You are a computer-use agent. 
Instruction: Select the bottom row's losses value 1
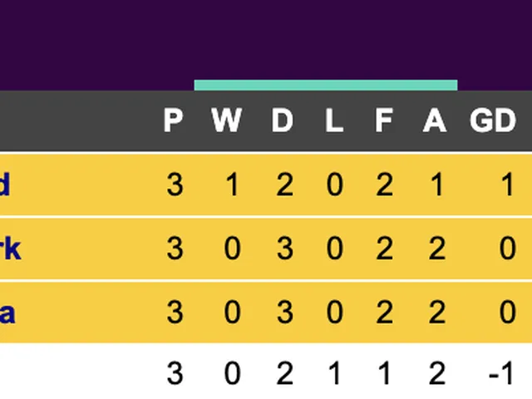334,375
